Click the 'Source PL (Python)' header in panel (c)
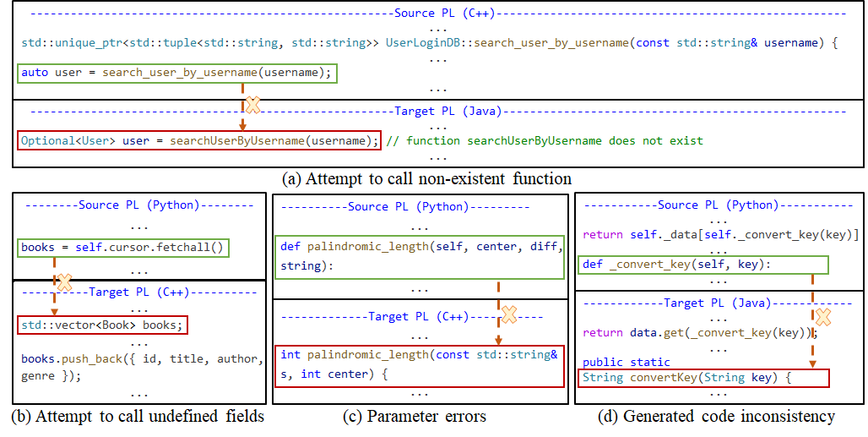Viewport: 868px width, 437px height. [408, 206]
